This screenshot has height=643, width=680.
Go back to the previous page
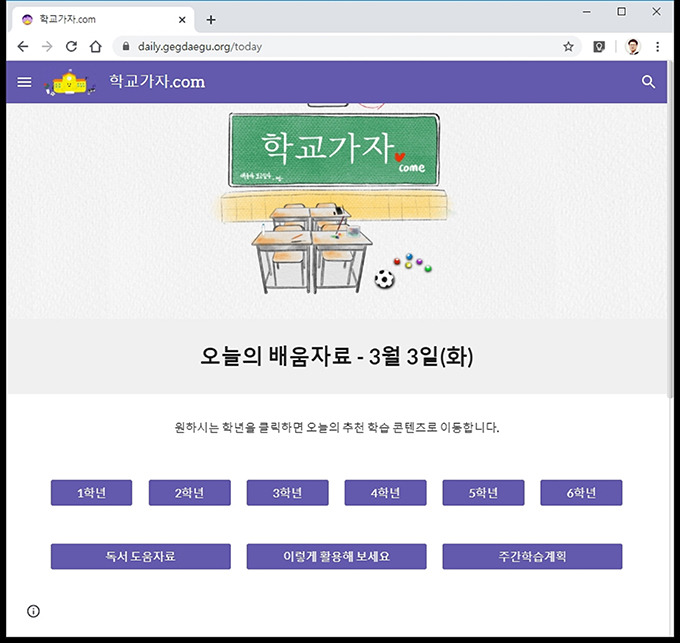(x=23, y=46)
